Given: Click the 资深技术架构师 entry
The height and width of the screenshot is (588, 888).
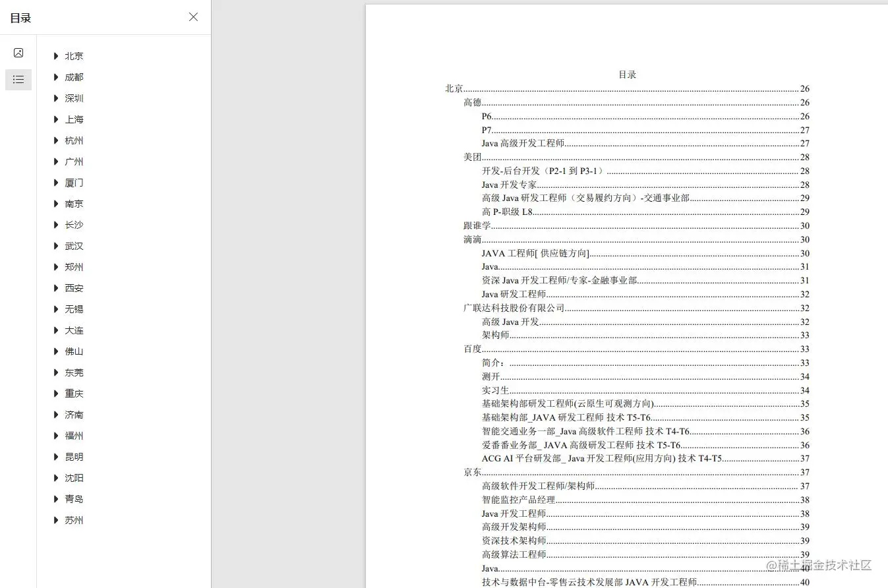Looking at the screenshot, I should pos(646,541).
